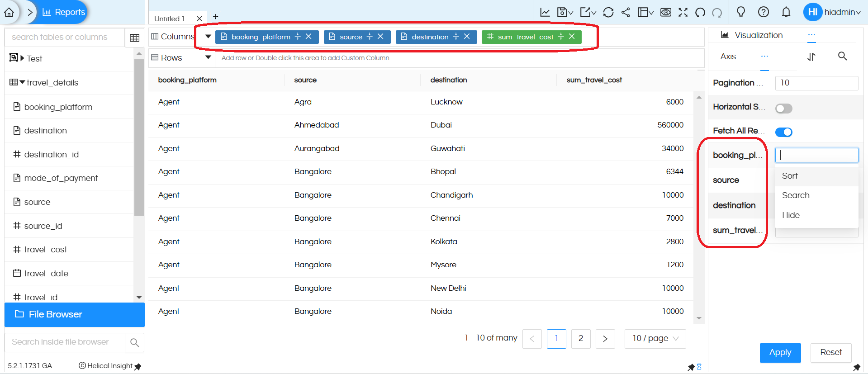Remove the sum_travel_cost column chip
The width and height of the screenshot is (868, 374).
(x=572, y=36)
